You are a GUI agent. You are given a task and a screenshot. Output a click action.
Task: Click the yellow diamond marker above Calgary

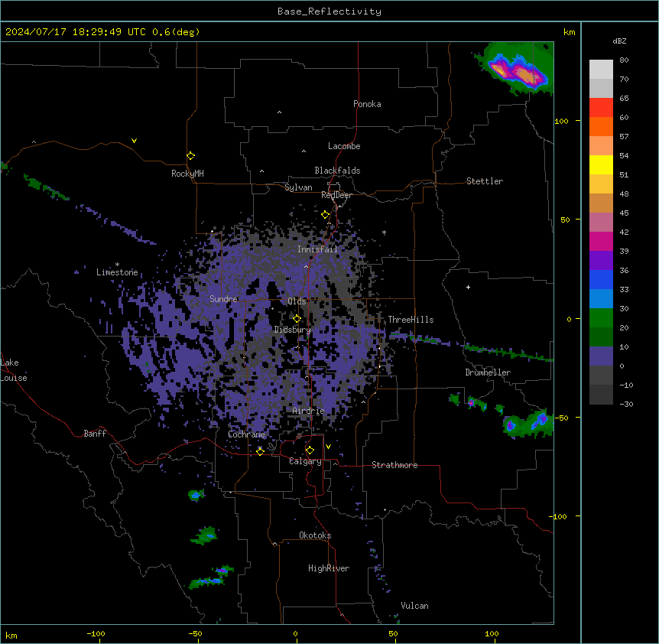coord(310,450)
